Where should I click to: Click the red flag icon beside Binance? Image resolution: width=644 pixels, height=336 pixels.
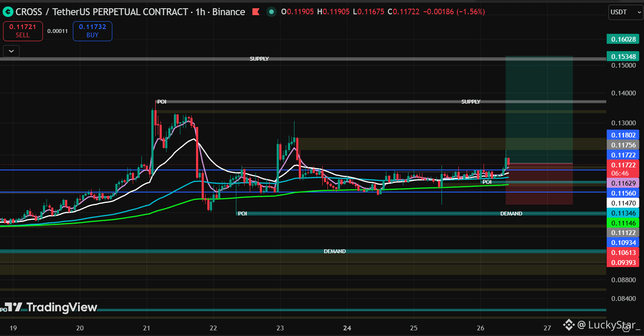256,12
